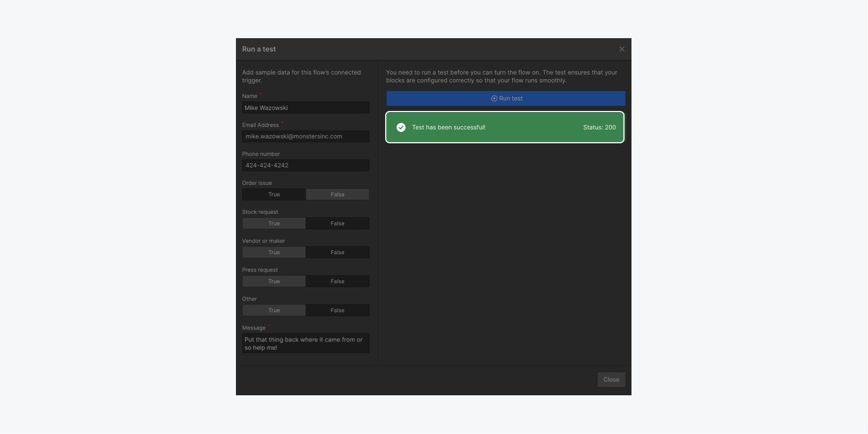The image size is (868, 434).
Task: Set Order issue to False
Action: click(x=337, y=195)
